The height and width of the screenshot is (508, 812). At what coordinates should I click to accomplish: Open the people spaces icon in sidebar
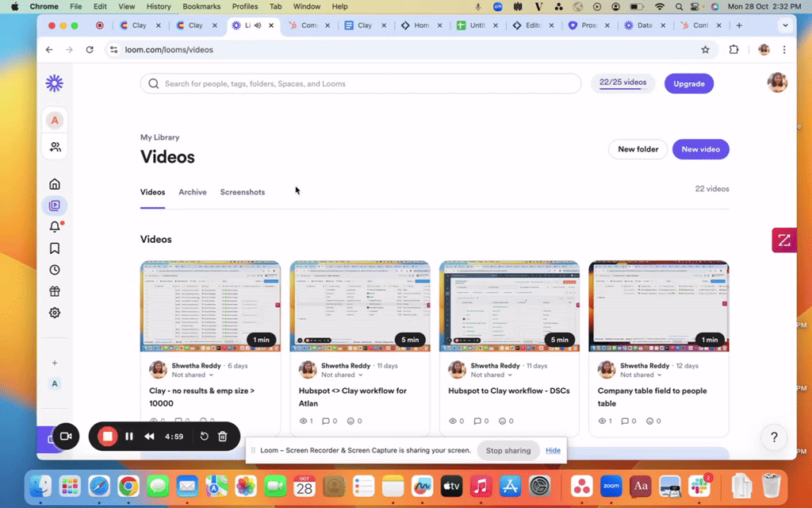pyautogui.click(x=55, y=147)
